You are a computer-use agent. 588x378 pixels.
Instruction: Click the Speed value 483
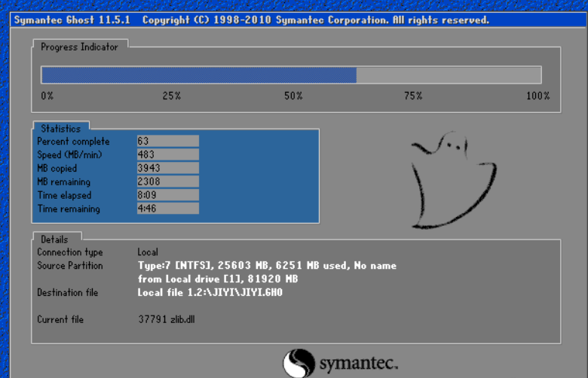[167, 154]
